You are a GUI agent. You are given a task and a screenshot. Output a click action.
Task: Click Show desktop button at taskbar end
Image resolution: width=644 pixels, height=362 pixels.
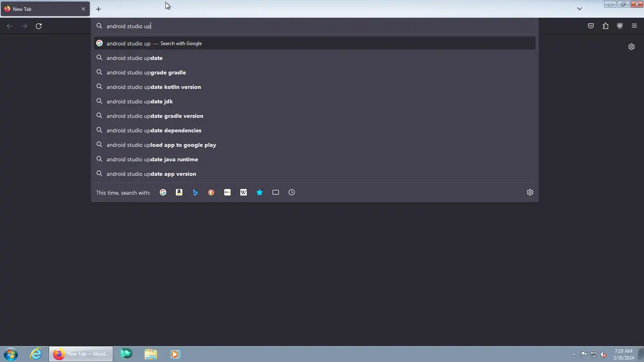[x=641, y=354]
